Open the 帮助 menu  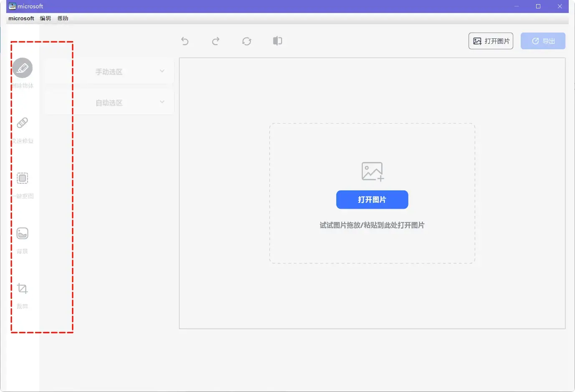[x=63, y=18]
